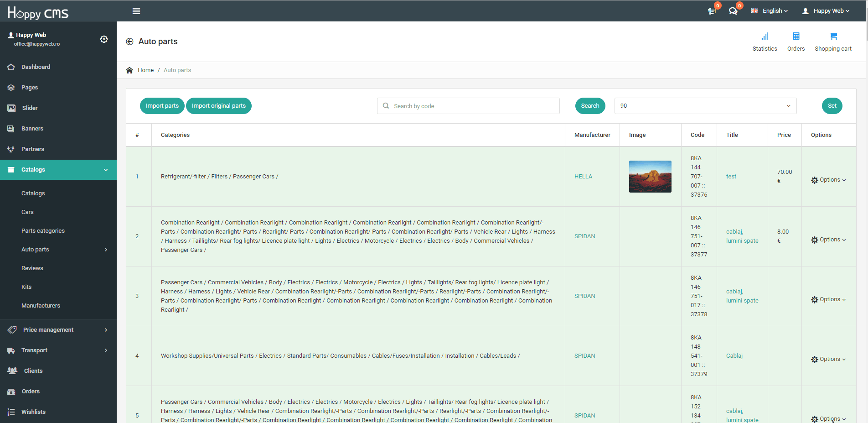The height and width of the screenshot is (423, 868).
Task: Click the Pages layers icon in sidebar
Action: 11,88
